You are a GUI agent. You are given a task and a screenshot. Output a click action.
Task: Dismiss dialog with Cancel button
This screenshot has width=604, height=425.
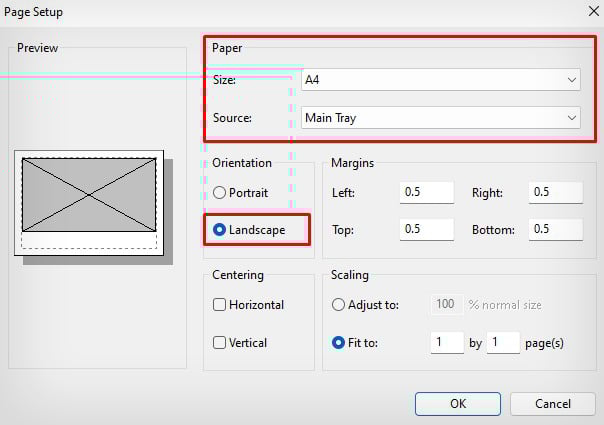553,404
